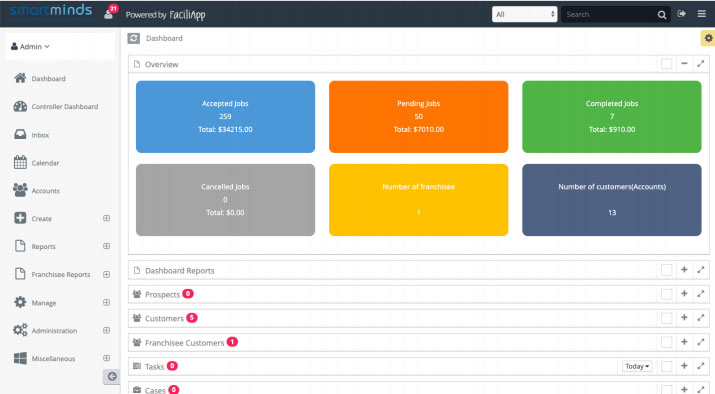
Task: Maximize the Customers panel
Action: click(x=701, y=318)
